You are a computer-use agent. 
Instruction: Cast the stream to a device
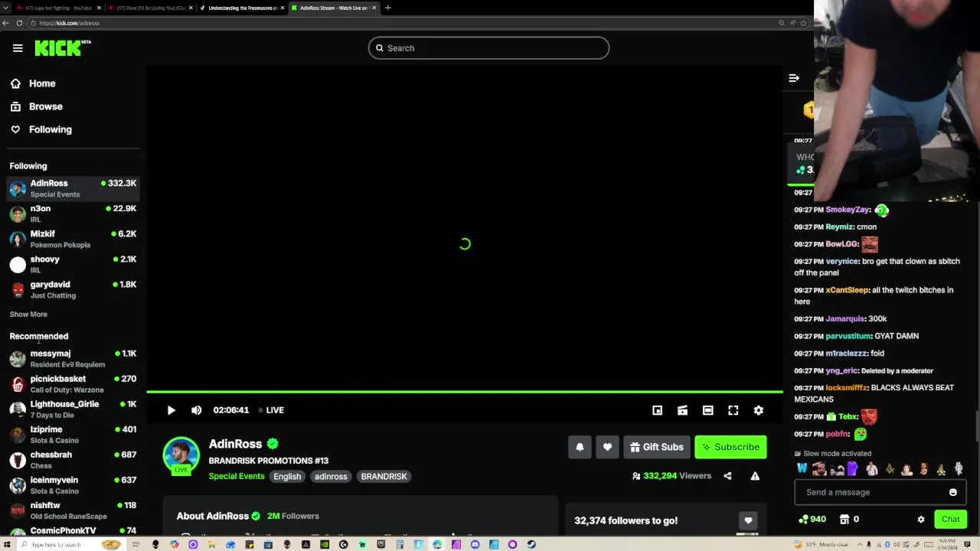pyautogui.click(x=682, y=410)
